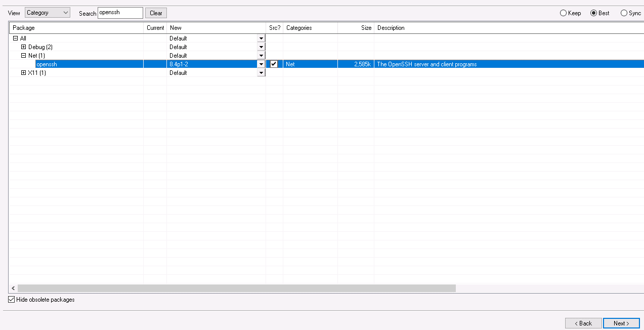Focus the Search field containing openssh
This screenshot has width=644, height=330.
click(x=120, y=13)
